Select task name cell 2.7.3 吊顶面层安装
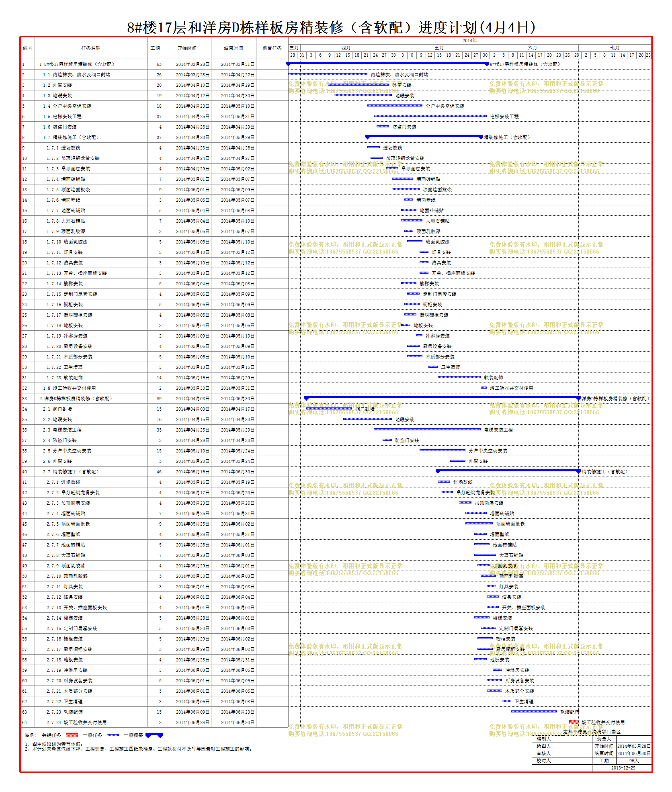672x792 pixels. click(91, 503)
